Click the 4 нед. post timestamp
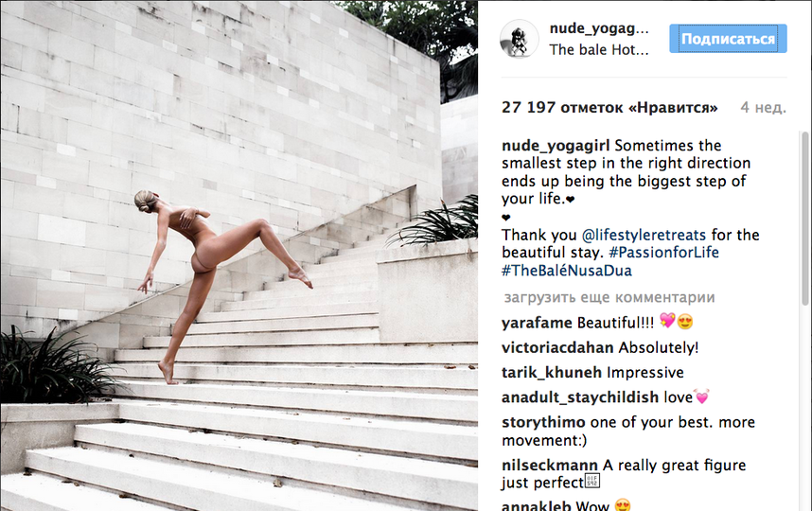Screen dimensions: 812x511 click(764, 107)
